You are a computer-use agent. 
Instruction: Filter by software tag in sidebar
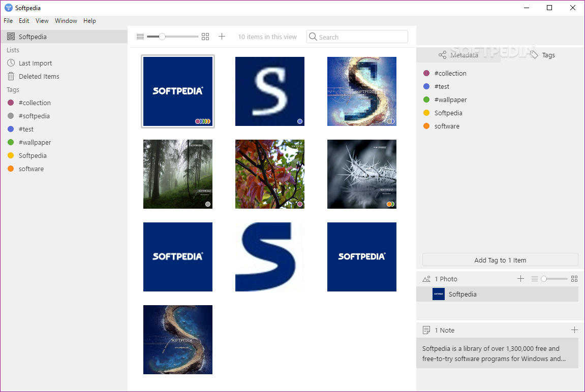(64, 169)
